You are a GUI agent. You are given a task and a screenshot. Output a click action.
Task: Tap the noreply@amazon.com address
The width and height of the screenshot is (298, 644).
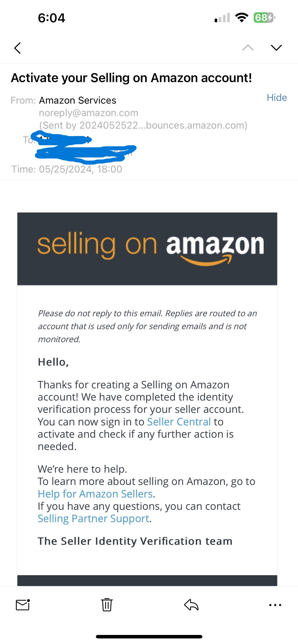point(88,113)
